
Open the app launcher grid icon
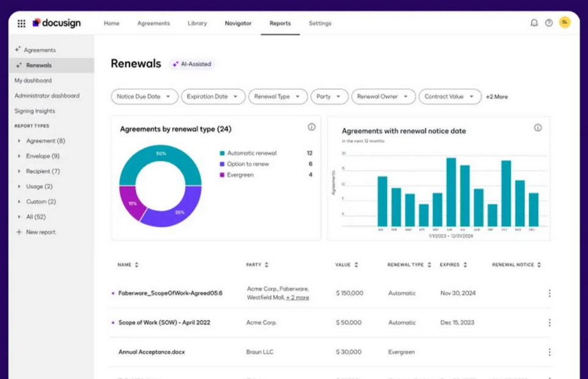tap(23, 23)
